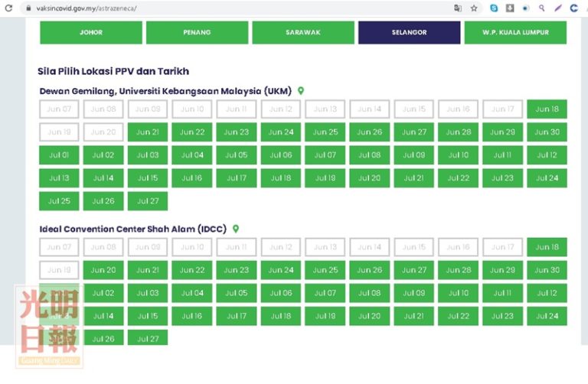
Task: Choose the Sarawak state tab
Action: coord(303,33)
